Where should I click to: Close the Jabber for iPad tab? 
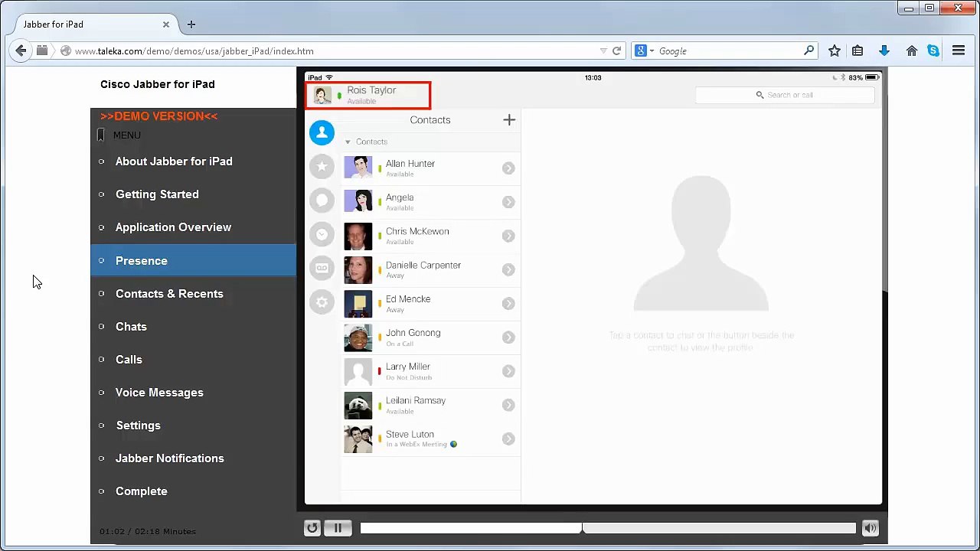(x=166, y=24)
